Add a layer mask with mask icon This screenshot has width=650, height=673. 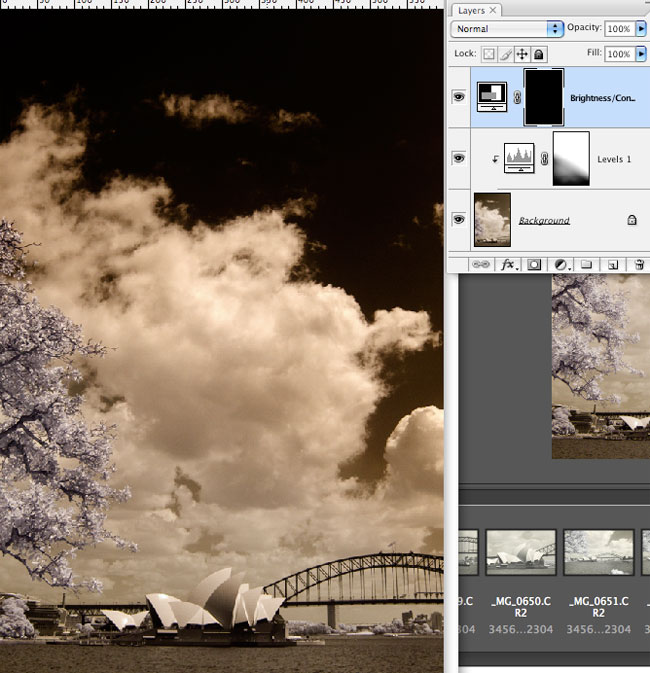pyautogui.click(x=535, y=265)
